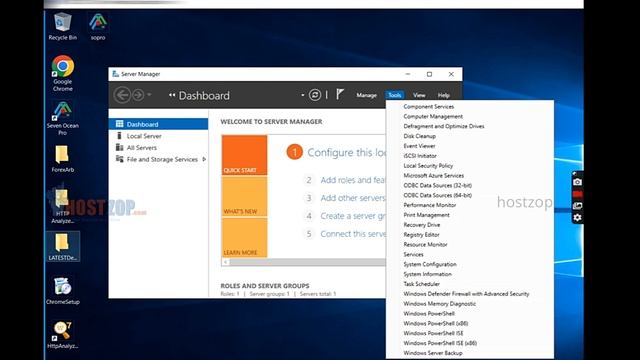This screenshot has height=360, width=640.
Task: Click the Server Manager title bar icon
Action: pyautogui.click(x=116, y=74)
